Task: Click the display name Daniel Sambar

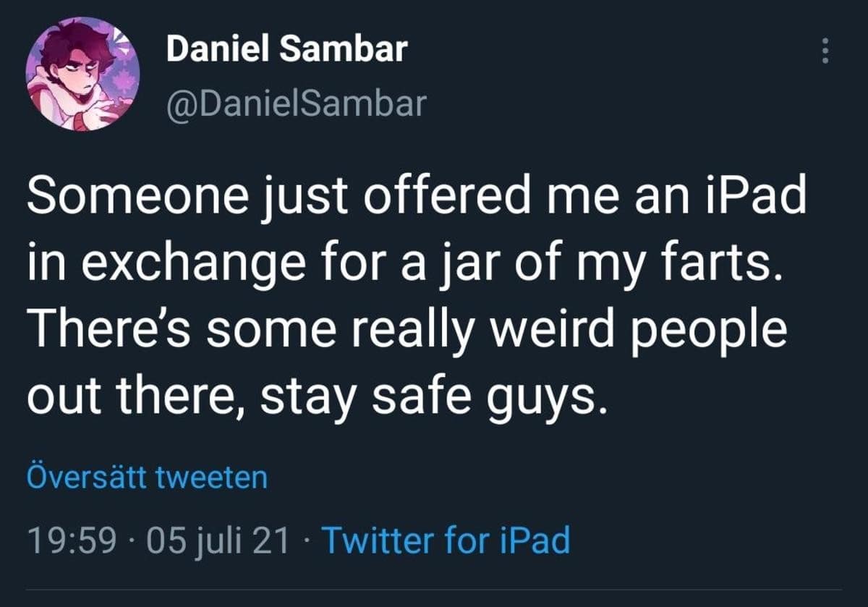Action: (x=286, y=48)
